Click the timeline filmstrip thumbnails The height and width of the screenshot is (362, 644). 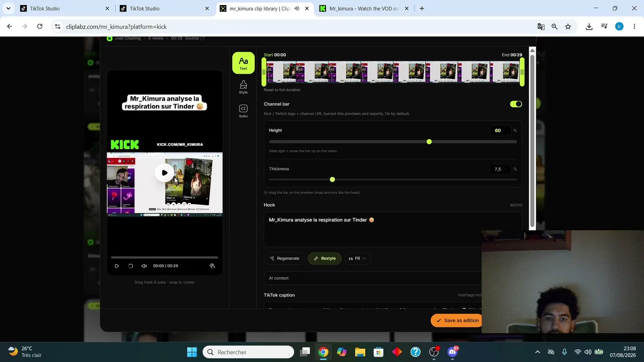(x=392, y=72)
